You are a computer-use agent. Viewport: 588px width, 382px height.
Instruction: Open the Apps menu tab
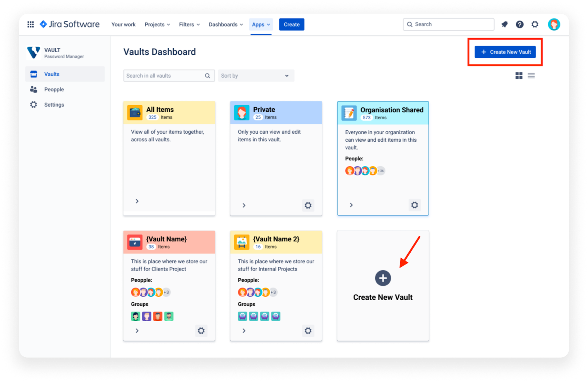[x=260, y=24]
